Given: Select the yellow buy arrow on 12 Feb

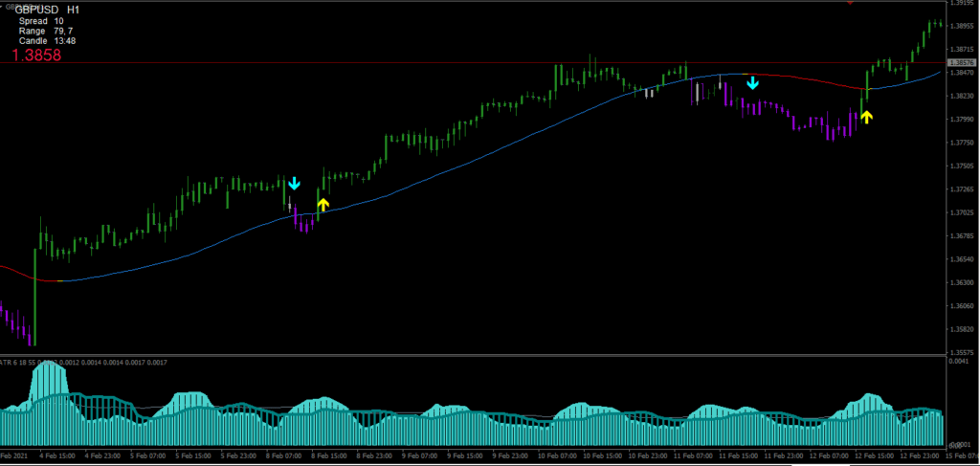Looking at the screenshot, I should pos(866,117).
